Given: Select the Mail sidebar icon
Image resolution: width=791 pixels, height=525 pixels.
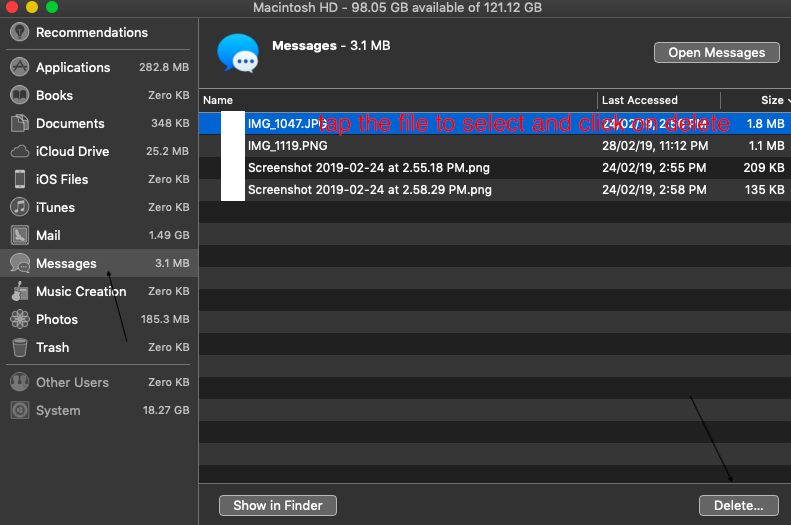Looking at the screenshot, I should [19, 235].
